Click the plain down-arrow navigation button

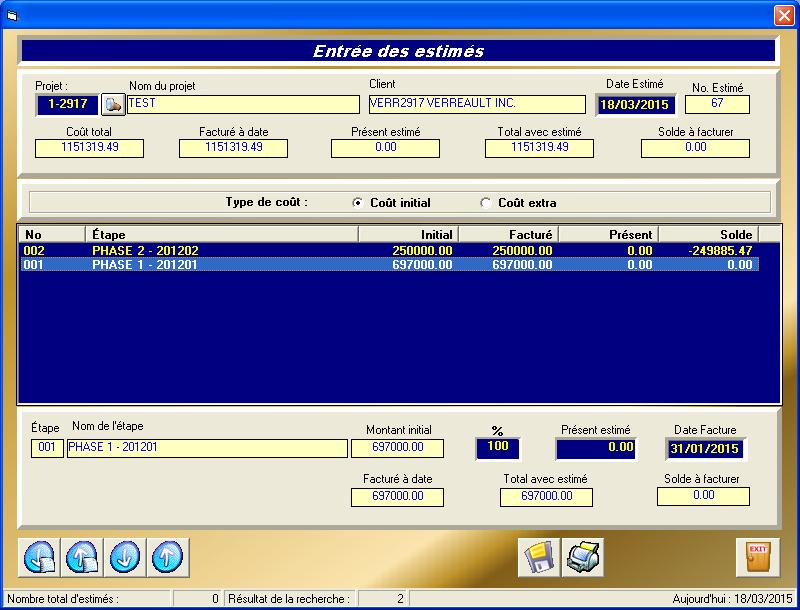125,558
